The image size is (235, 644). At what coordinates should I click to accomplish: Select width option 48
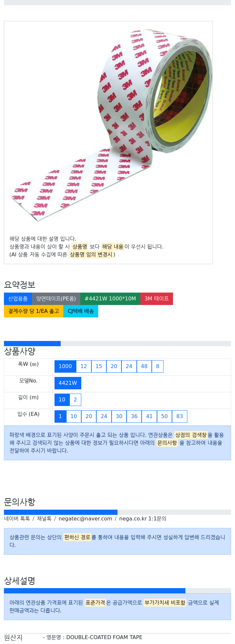tap(144, 366)
